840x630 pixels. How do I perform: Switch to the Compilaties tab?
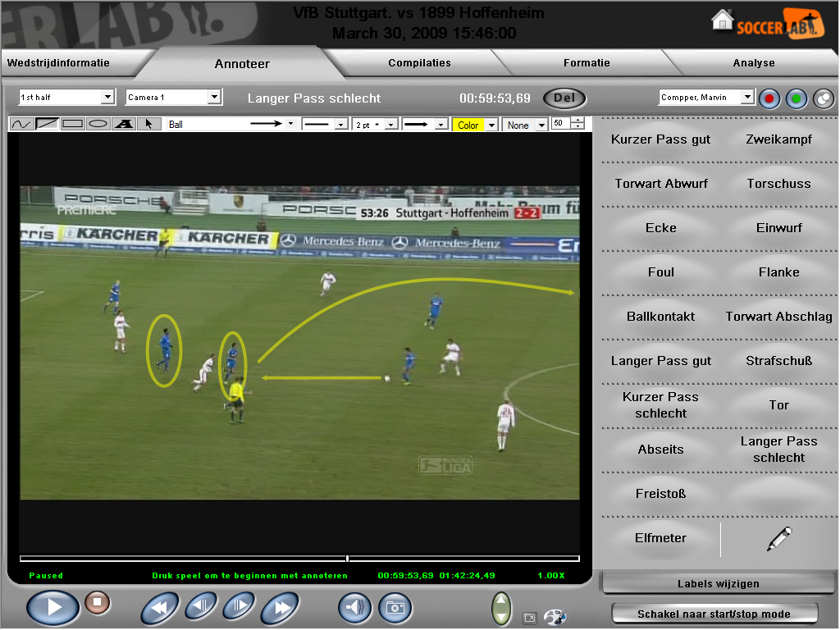point(419,63)
